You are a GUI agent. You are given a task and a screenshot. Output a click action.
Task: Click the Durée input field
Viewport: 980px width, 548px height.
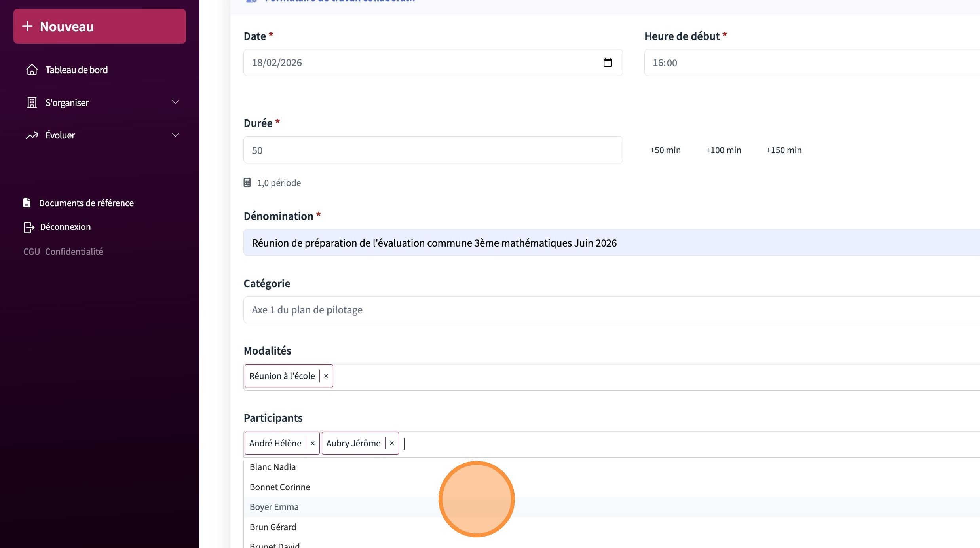433,150
